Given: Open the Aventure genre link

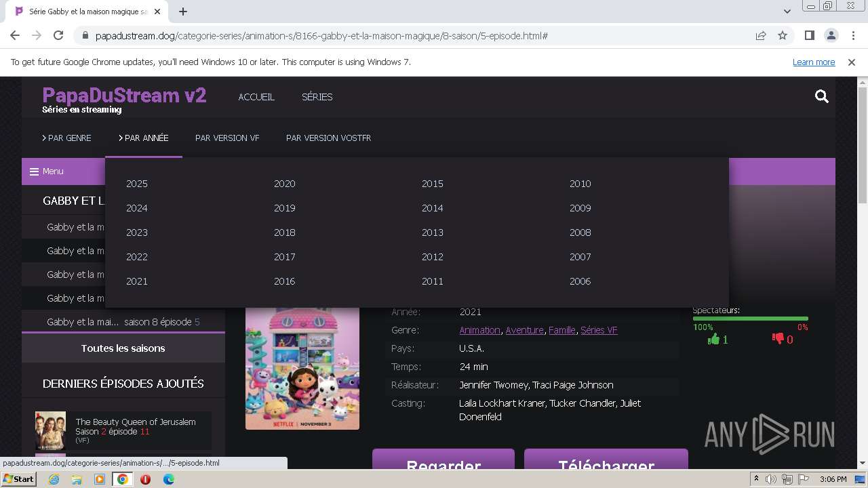Looking at the screenshot, I should [x=524, y=330].
